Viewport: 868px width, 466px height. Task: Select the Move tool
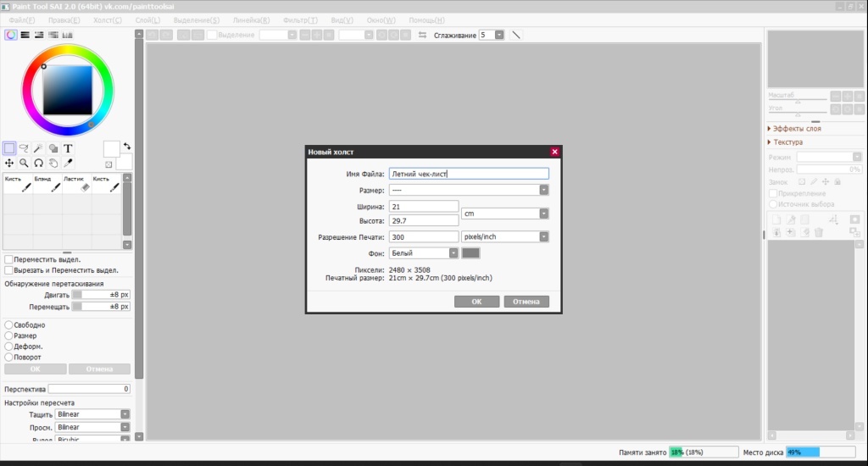pos(9,163)
